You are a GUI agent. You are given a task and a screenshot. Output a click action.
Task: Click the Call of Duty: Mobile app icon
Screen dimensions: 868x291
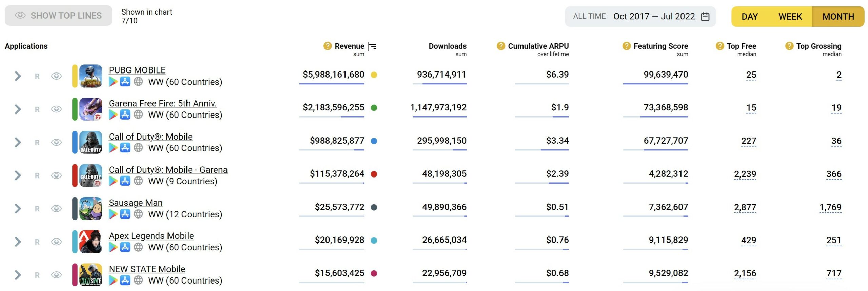(91, 142)
